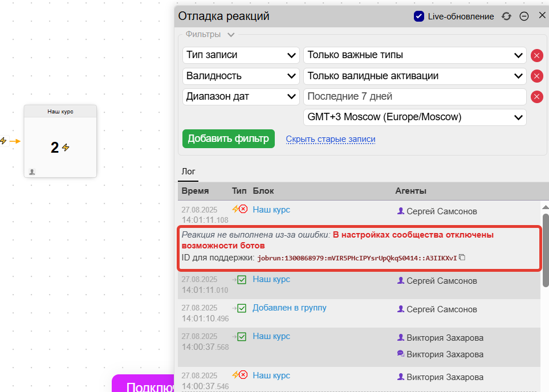
Task: Toggle the Live-обновление checkbox
Action: pos(419,17)
